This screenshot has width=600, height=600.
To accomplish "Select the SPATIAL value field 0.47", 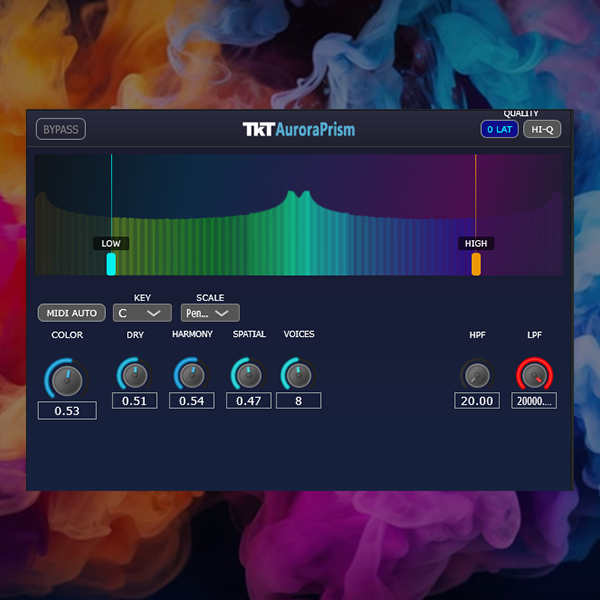I will (249, 401).
